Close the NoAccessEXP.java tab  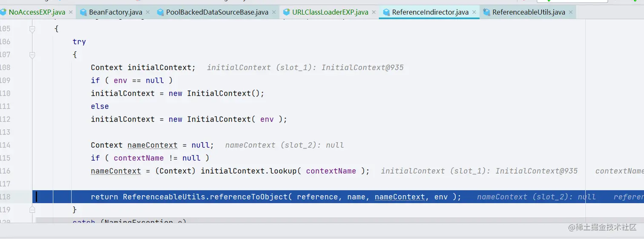coord(71,12)
